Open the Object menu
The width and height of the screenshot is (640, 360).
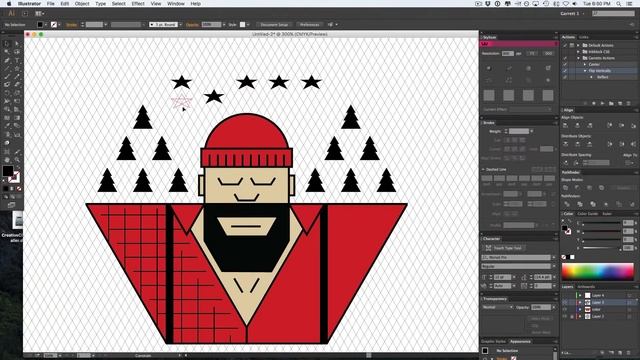tap(82, 4)
